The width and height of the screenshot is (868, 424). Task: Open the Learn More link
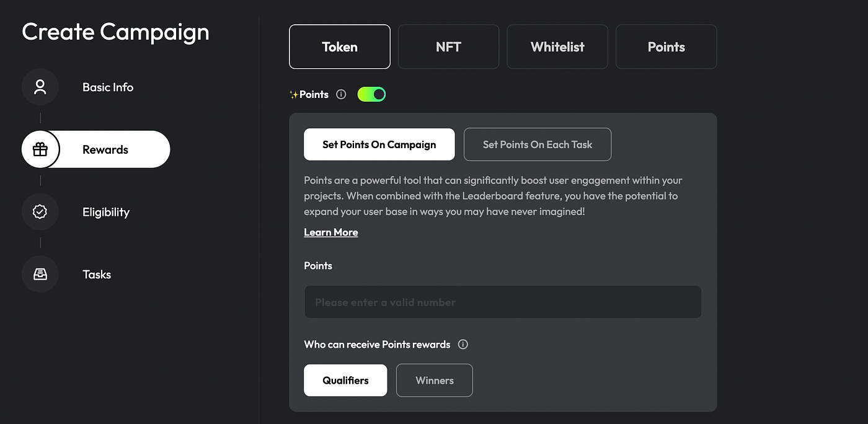(x=330, y=232)
